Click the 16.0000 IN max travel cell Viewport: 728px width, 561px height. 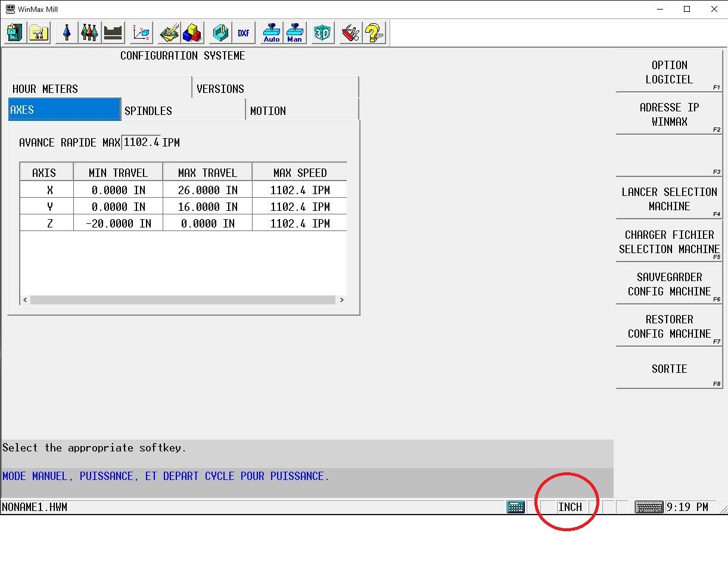point(207,207)
